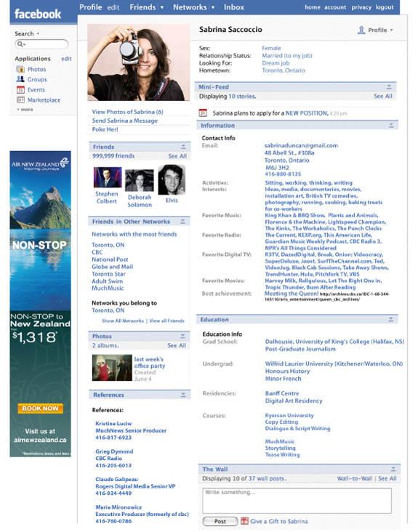418x532 pixels.
Task: Open the Marketplace application icon
Action: (20, 100)
